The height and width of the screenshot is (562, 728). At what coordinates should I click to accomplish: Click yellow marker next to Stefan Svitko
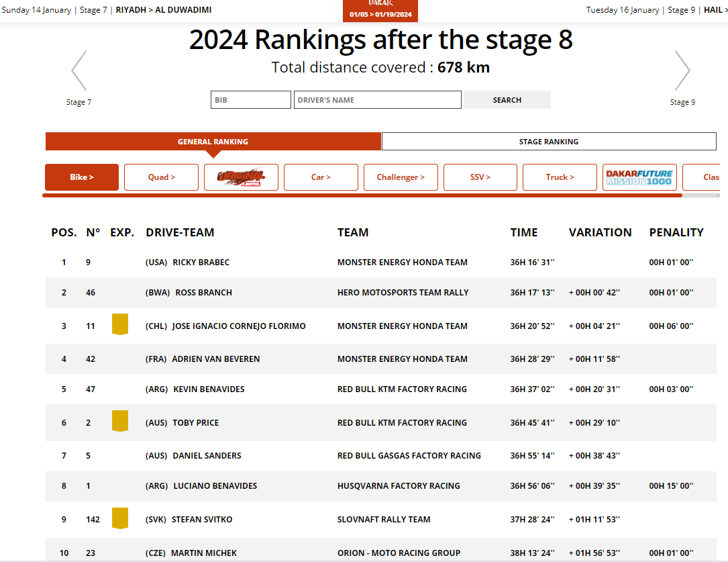pos(120,518)
